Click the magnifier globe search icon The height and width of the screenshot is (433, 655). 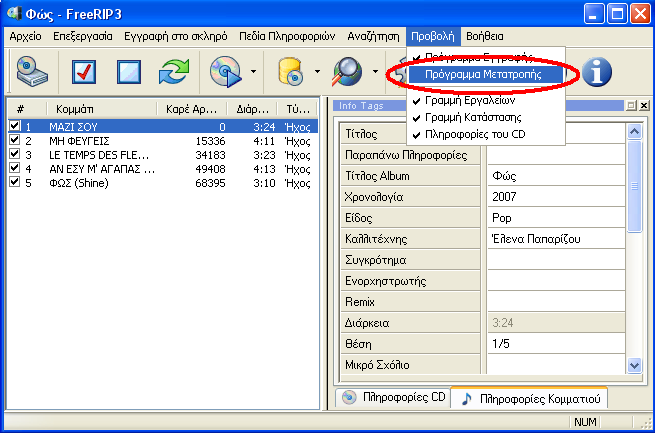tap(347, 72)
